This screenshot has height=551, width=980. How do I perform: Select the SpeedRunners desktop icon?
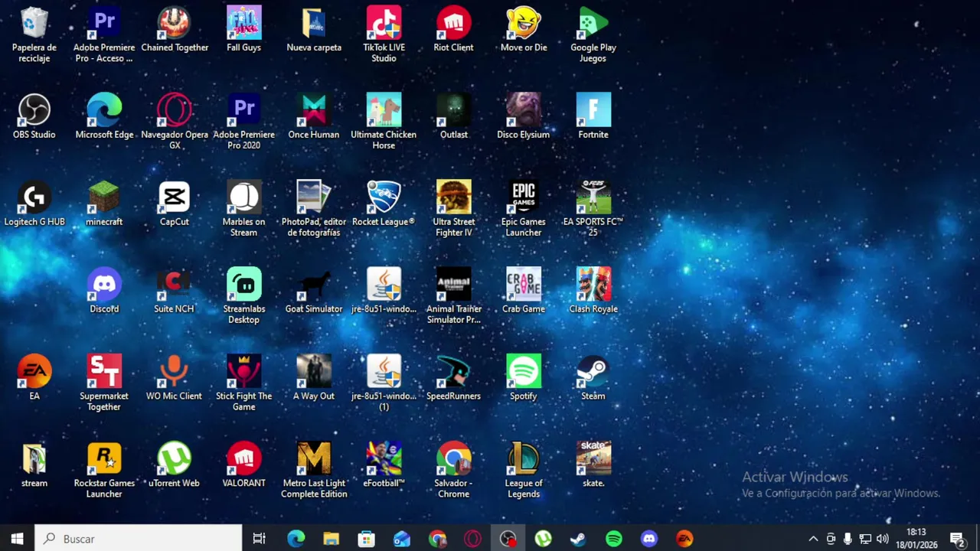(453, 378)
